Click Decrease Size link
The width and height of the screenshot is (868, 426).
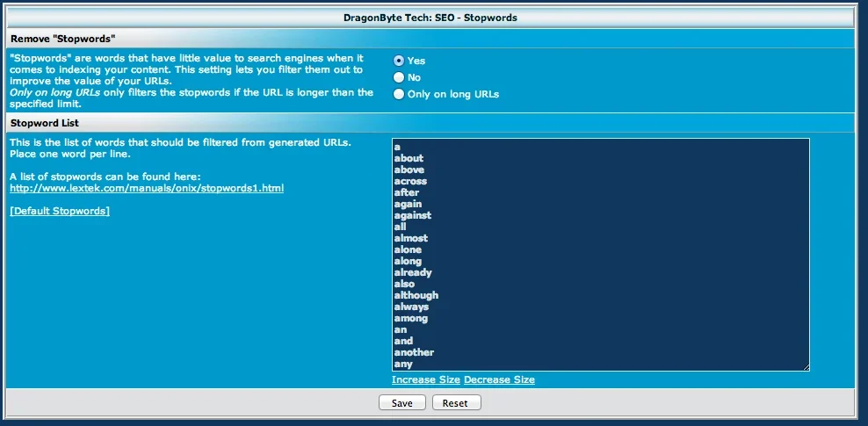point(499,379)
